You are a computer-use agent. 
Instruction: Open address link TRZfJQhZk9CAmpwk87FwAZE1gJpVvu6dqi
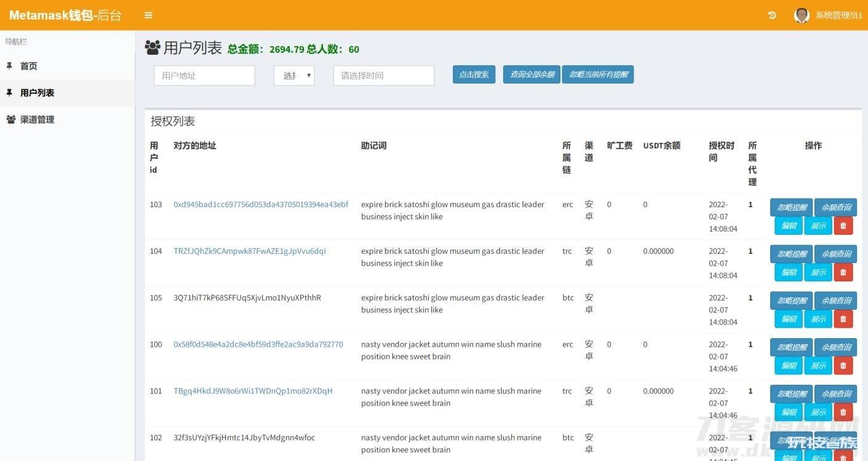250,251
